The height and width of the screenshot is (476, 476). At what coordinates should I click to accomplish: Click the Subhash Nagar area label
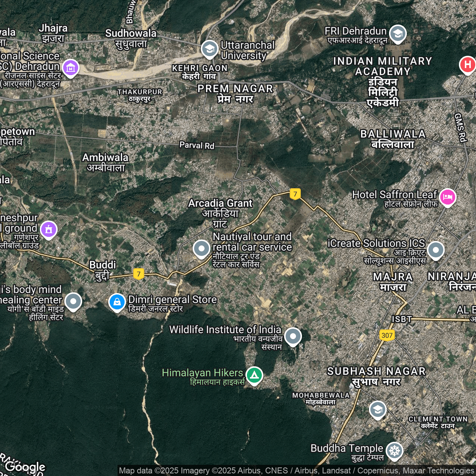pyautogui.click(x=376, y=376)
